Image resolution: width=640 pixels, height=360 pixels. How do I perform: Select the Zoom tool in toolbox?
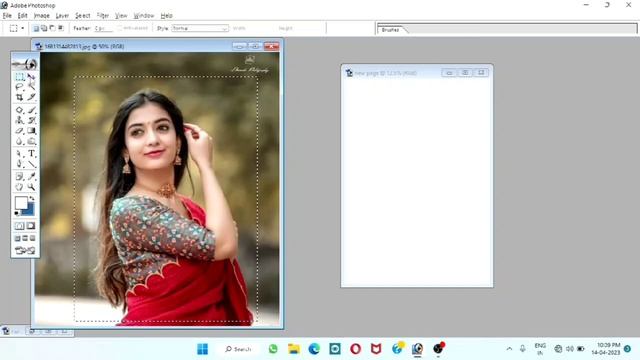click(x=31, y=187)
